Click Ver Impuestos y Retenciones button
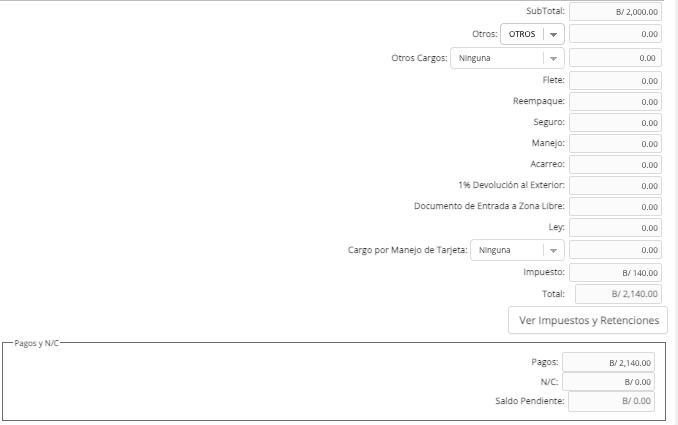The image size is (678, 425). 588,320
